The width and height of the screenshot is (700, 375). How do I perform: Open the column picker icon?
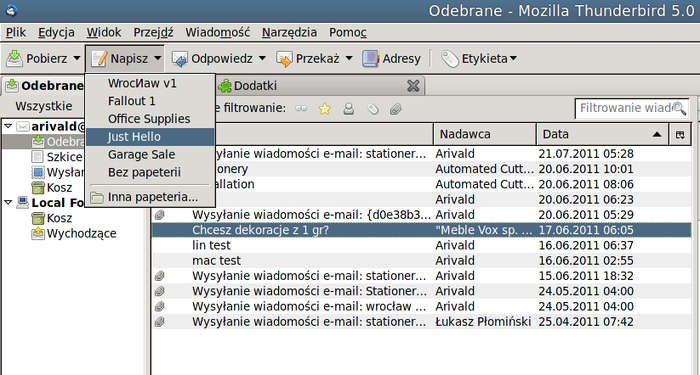[680, 134]
